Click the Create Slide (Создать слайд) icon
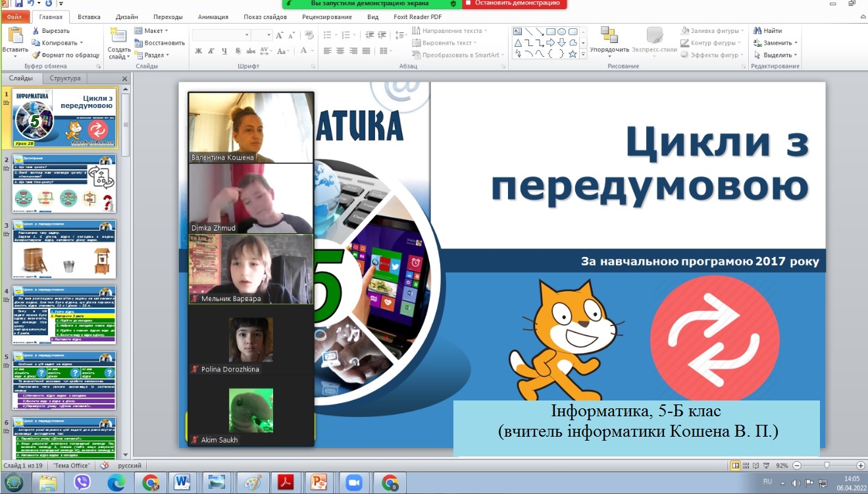This screenshot has width=868, height=494. [x=118, y=37]
